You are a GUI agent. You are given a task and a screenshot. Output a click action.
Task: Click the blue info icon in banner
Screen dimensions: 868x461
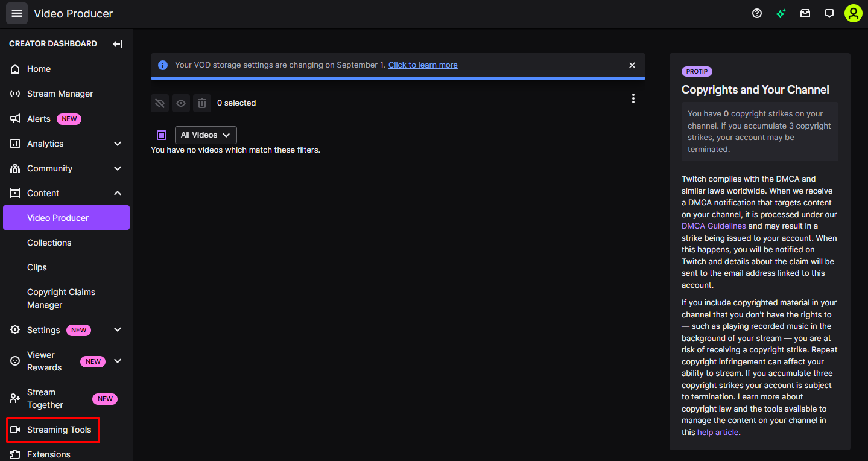(162, 65)
